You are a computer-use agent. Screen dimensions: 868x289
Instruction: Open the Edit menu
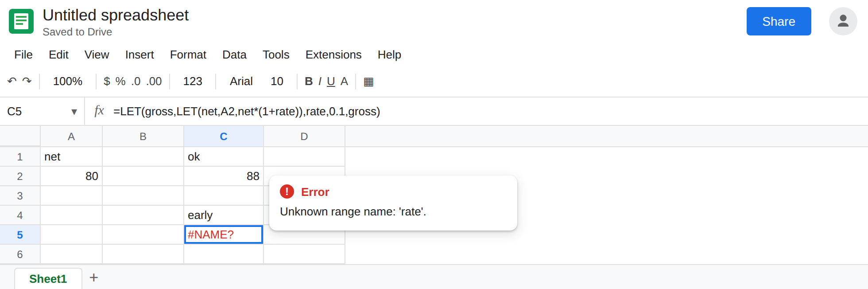58,55
